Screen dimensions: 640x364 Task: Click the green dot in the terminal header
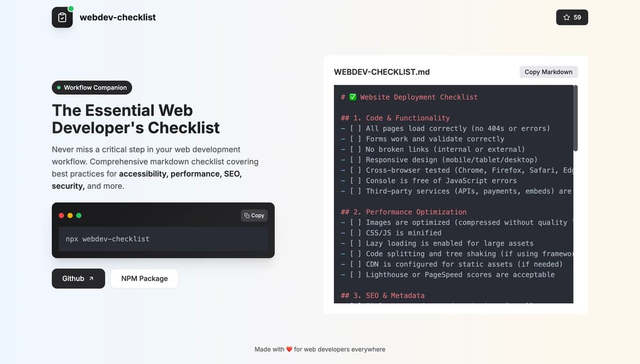click(x=79, y=215)
